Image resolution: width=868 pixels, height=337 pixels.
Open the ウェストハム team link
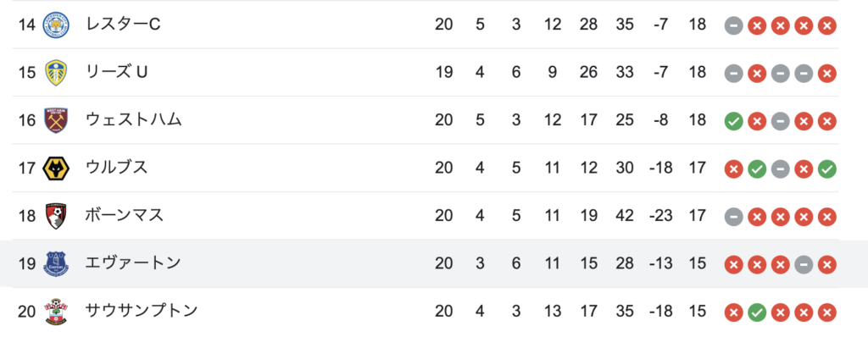click(133, 120)
